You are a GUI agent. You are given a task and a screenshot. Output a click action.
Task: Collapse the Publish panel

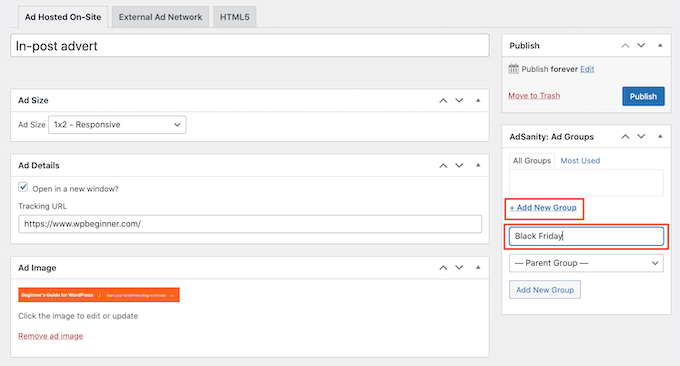pyautogui.click(x=660, y=46)
